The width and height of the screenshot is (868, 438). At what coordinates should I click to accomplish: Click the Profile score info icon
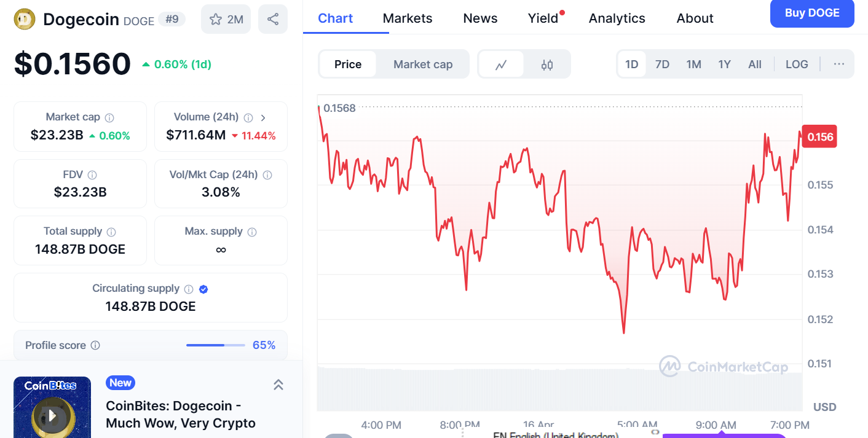pyautogui.click(x=95, y=345)
